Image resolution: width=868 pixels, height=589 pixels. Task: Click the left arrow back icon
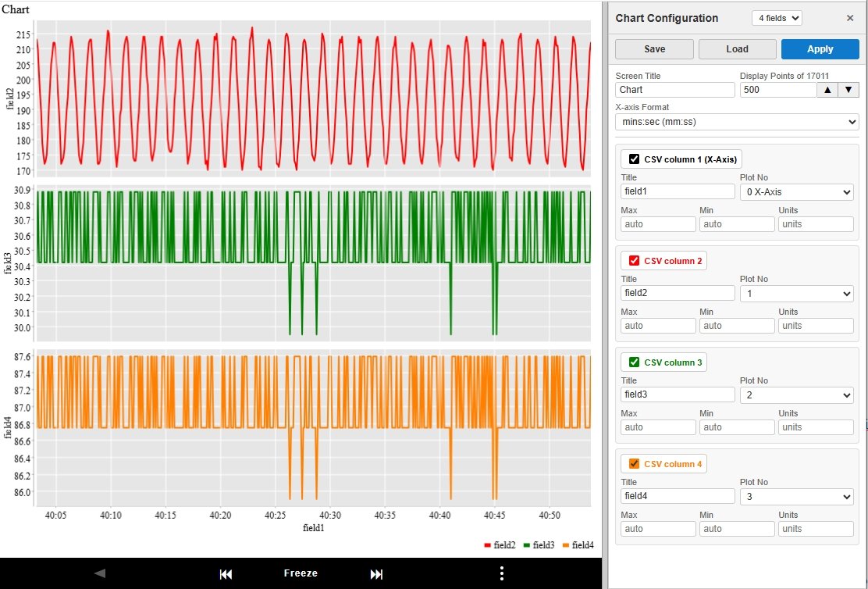click(x=99, y=573)
